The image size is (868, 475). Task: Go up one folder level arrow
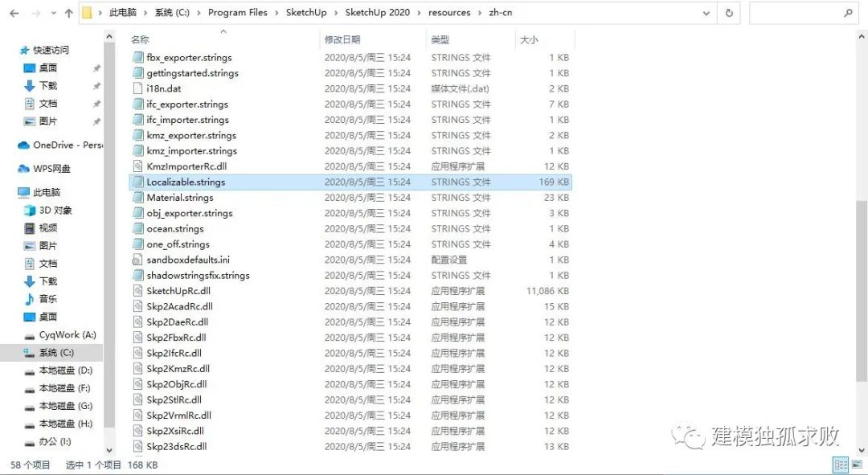tap(68, 14)
